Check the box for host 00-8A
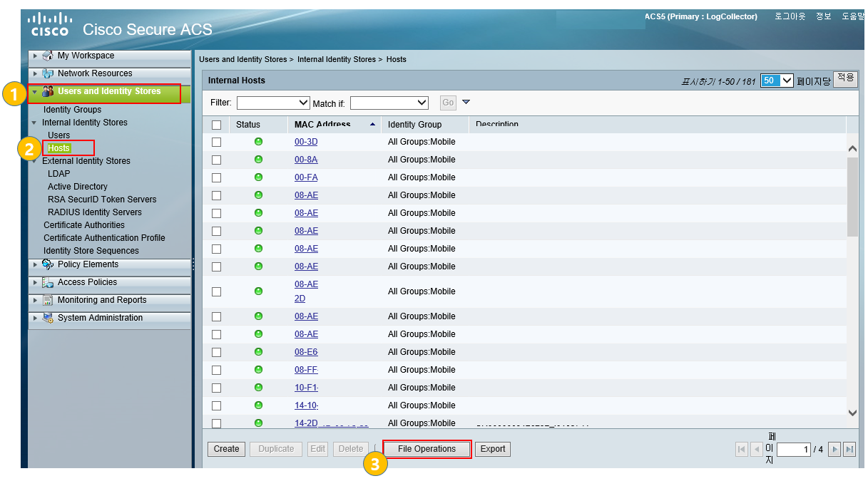The image size is (868, 481). point(216,160)
